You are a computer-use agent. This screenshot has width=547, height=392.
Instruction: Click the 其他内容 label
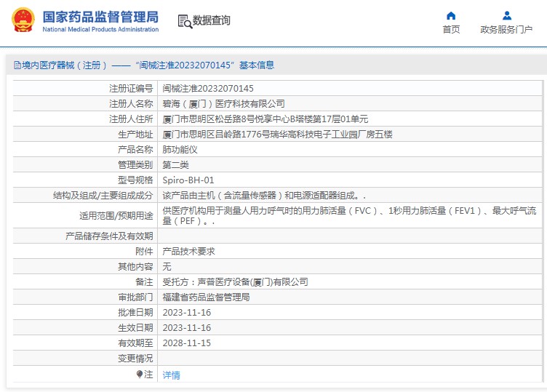click(135, 267)
